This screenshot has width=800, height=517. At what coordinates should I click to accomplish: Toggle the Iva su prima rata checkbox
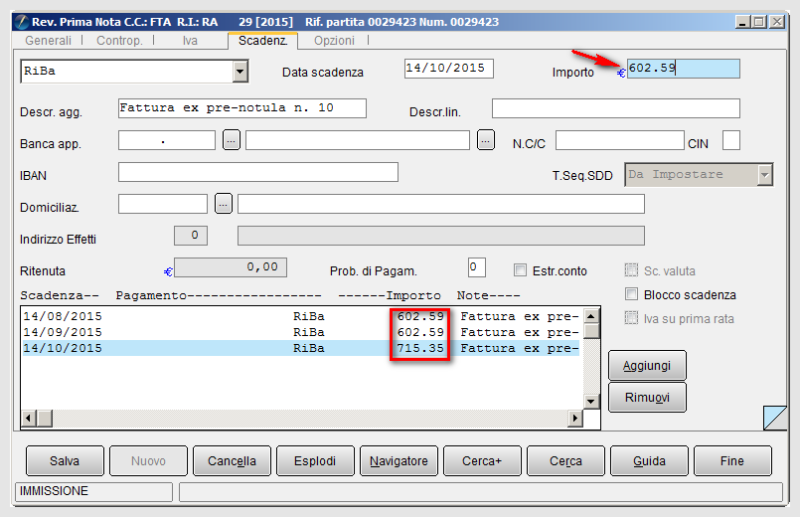[631, 318]
